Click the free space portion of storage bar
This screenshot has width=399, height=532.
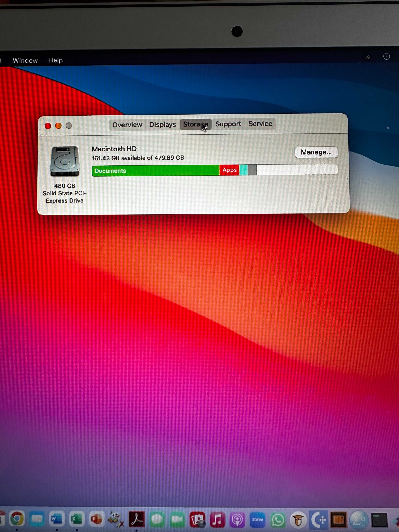[297, 170]
